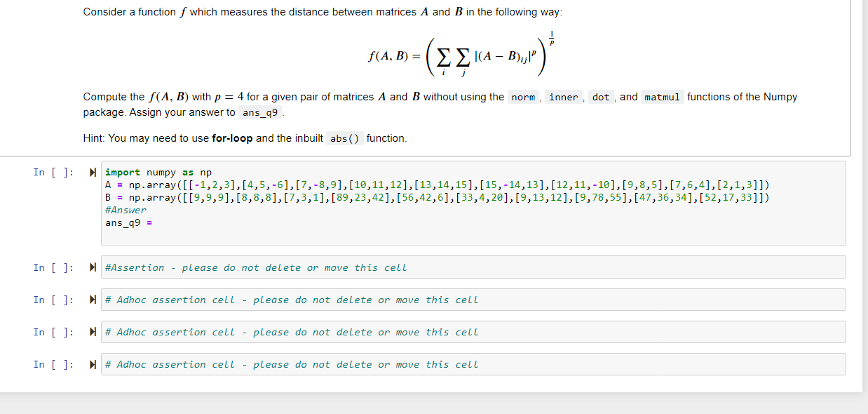Click the inline code text matmul
Image resolution: width=868 pixels, height=414 pixels.
click(662, 97)
